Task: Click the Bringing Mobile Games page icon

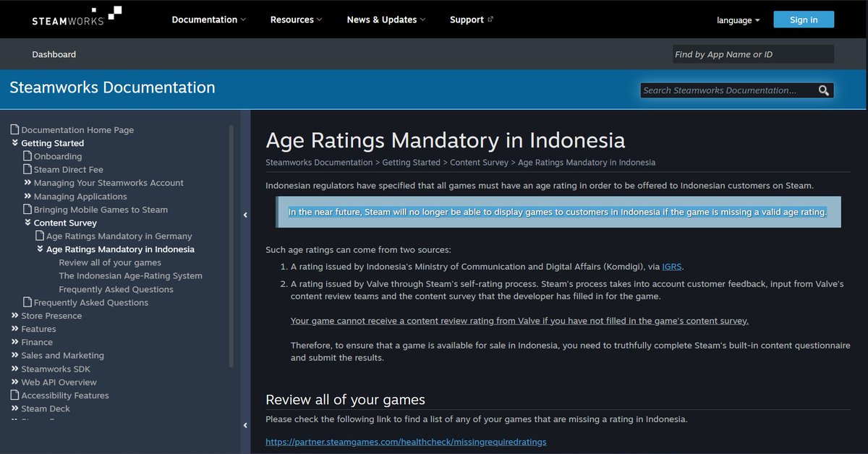Action: (27, 210)
